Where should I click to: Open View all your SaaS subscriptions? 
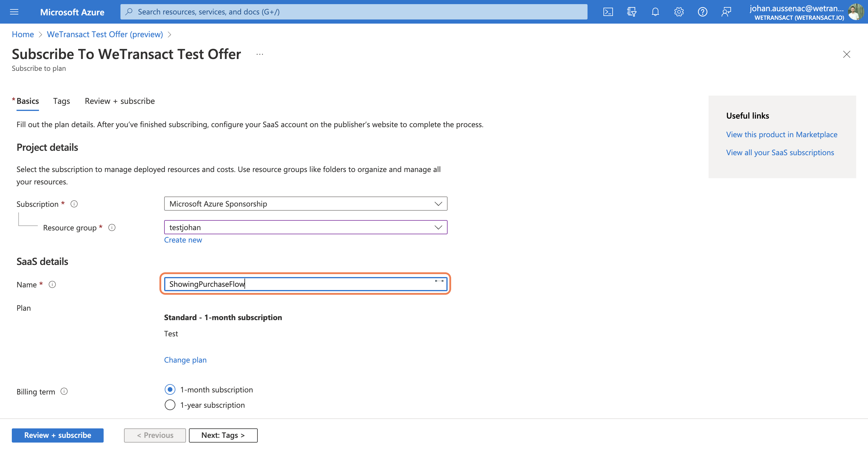[780, 152]
